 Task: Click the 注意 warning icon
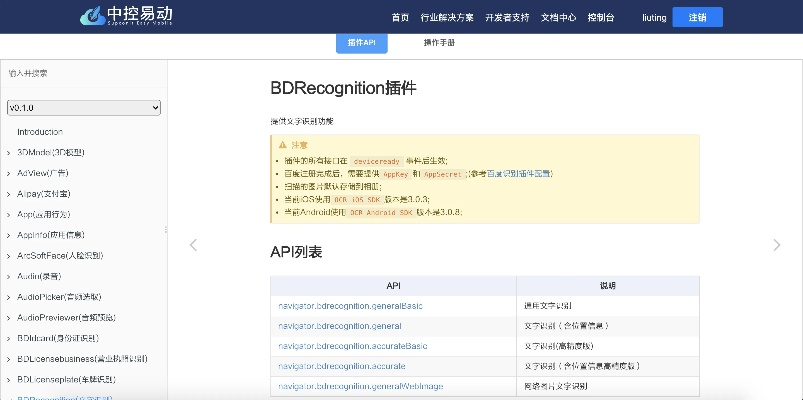coord(282,145)
